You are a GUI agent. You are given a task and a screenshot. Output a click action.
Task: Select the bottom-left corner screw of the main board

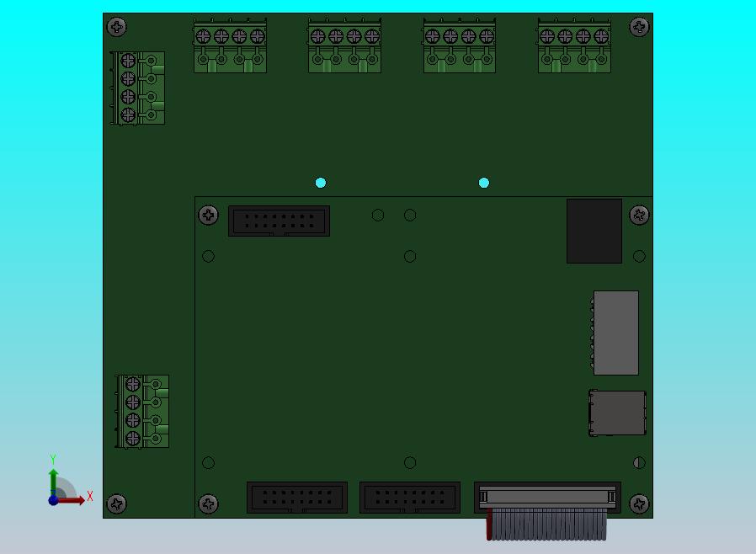(x=117, y=503)
